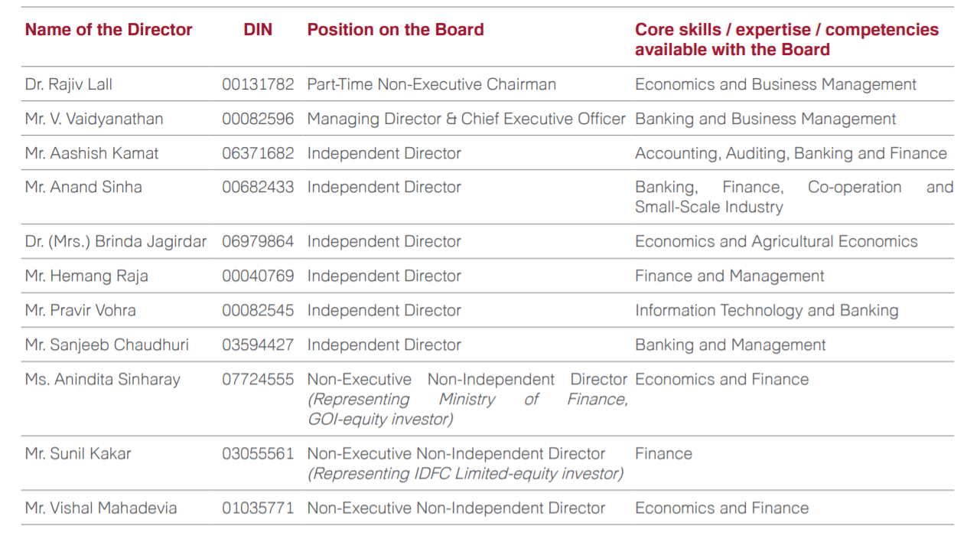Select 'Part-Time Non-Executive Chairman' text
The height and width of the screenshot is (536, 980).
(x=431, y=84)
